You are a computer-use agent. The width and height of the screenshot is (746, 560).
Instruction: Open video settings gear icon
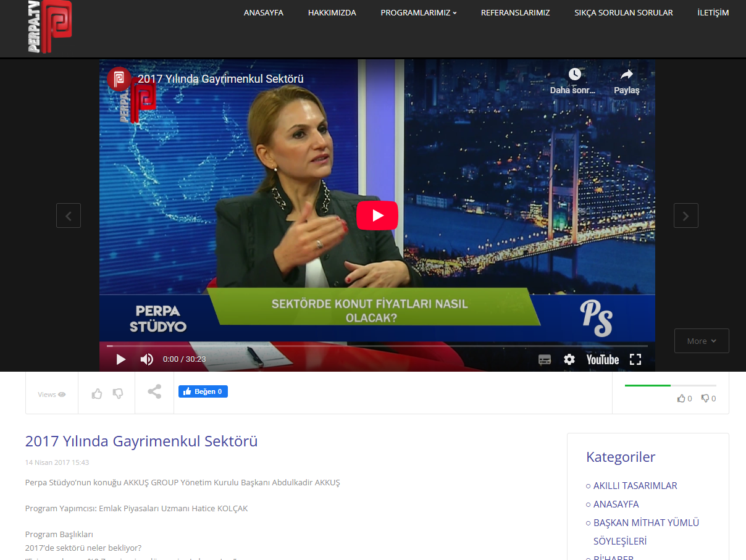click(569, 359)
